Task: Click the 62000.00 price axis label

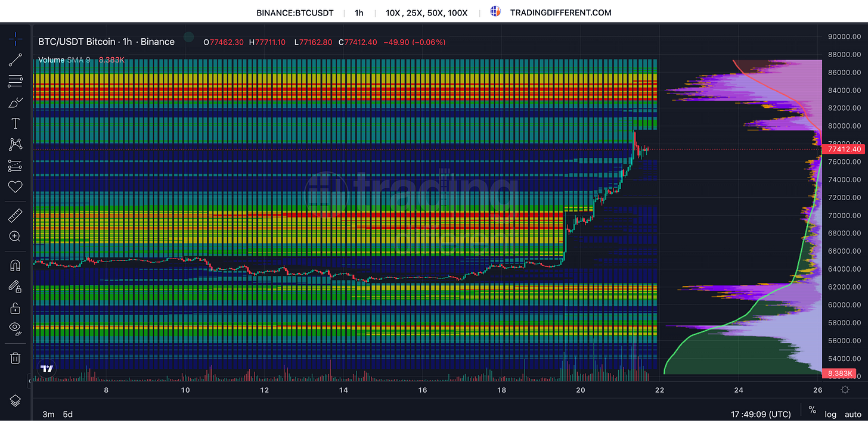Action: pyautogui.click(x=845, y=287)
